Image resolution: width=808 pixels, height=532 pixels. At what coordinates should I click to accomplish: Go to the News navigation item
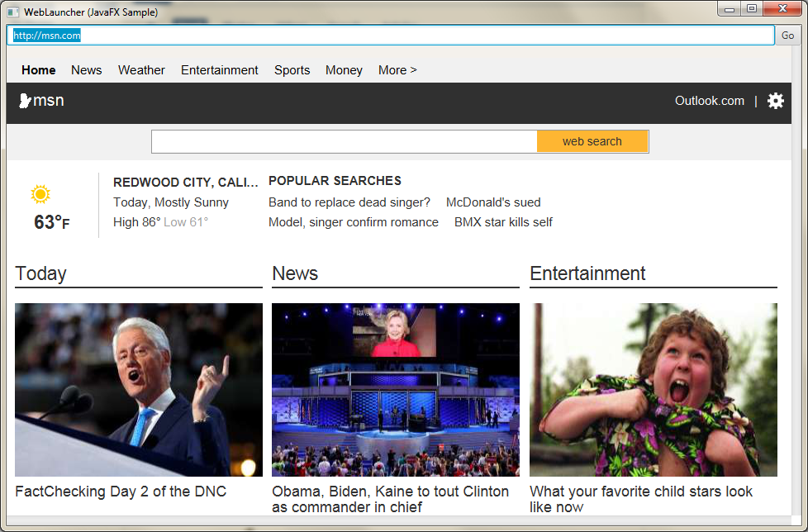click(x=87, y=70)
